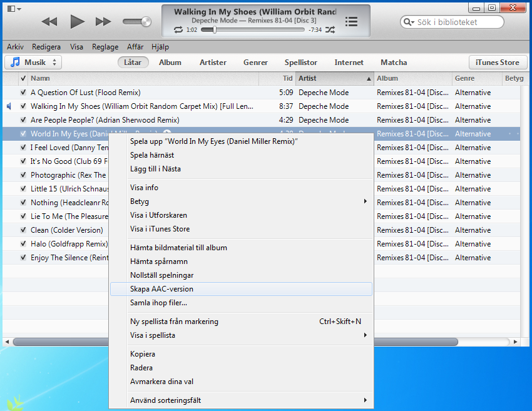The height and width of the screenshot is (411, 532).
Task: Open the Musik library dropdown
Action: 33,63
